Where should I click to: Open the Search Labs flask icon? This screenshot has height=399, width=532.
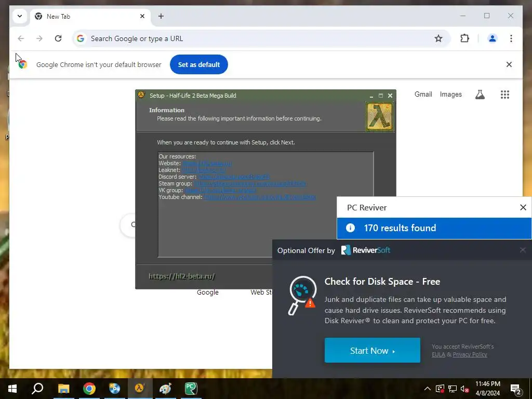[x=480, y=95]
